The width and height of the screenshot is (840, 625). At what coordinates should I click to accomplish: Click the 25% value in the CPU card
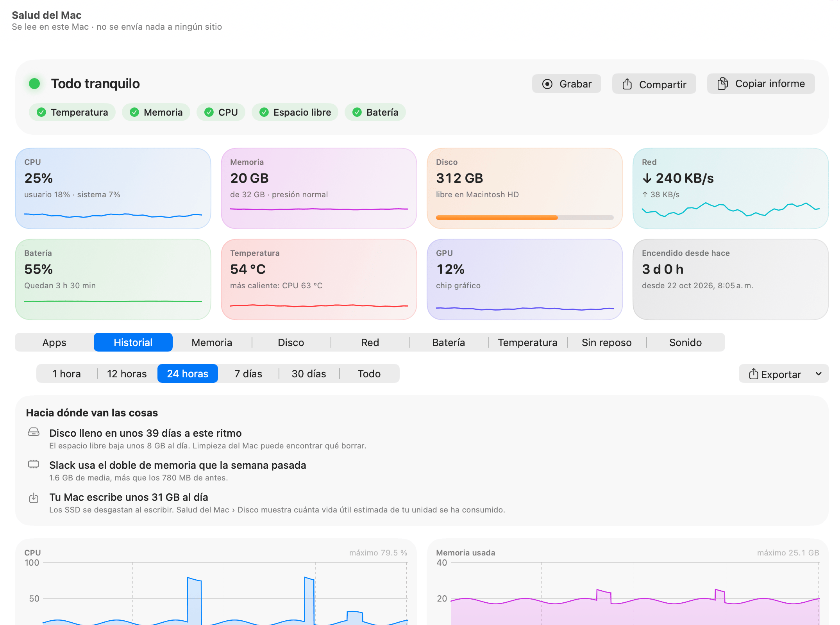click(x=38, y=179)
